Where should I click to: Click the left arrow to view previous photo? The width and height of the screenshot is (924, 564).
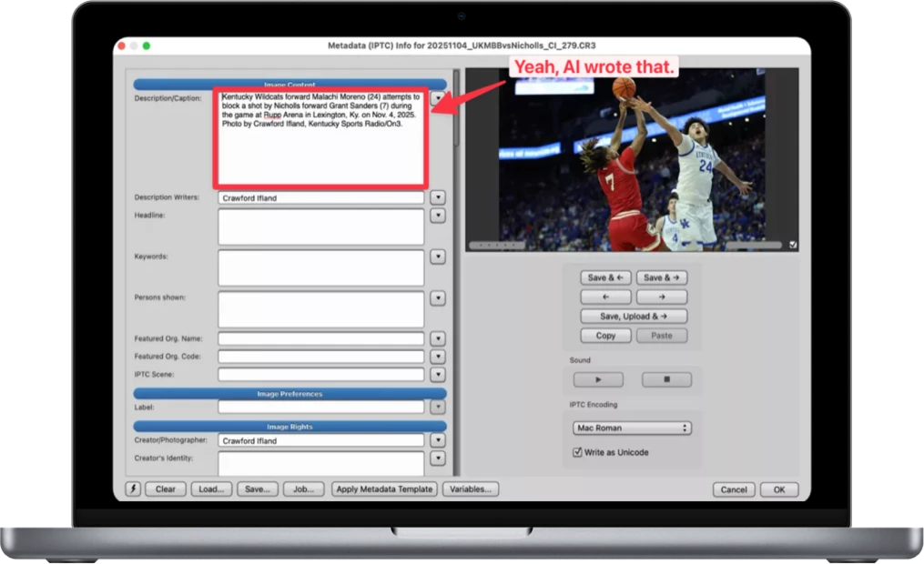(x=604, y=296)
